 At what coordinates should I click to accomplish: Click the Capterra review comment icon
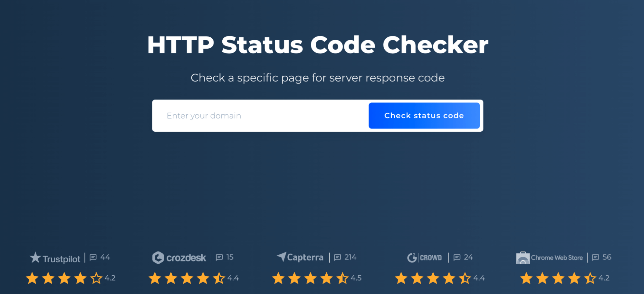pyautogui.click(x=337, y=257)
